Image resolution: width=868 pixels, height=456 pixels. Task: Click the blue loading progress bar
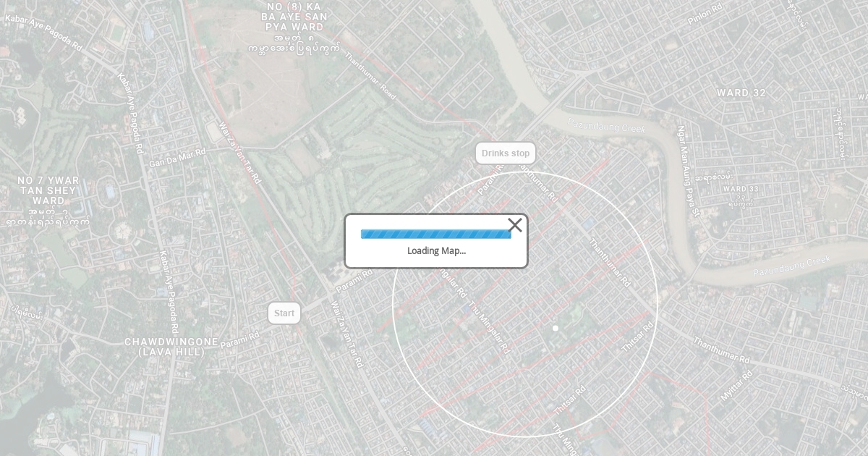point(436,234)
